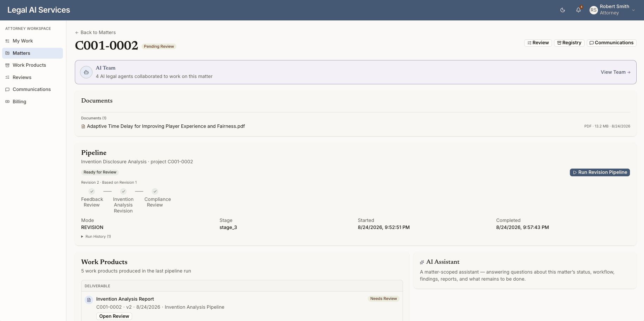This screenshot has height=321, width=644.
Task: Click PDF 13.2 MB file details
Action: [607, 126]
